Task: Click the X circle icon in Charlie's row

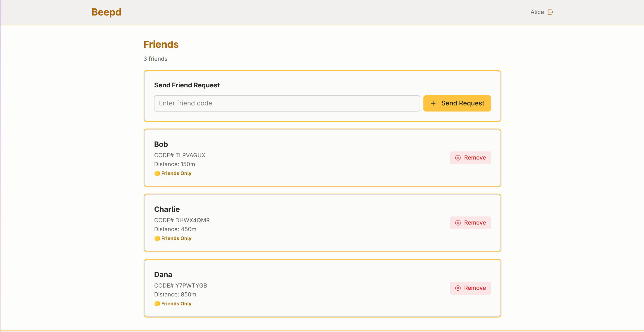Action: pyautogui.click(x=458, y=223)
